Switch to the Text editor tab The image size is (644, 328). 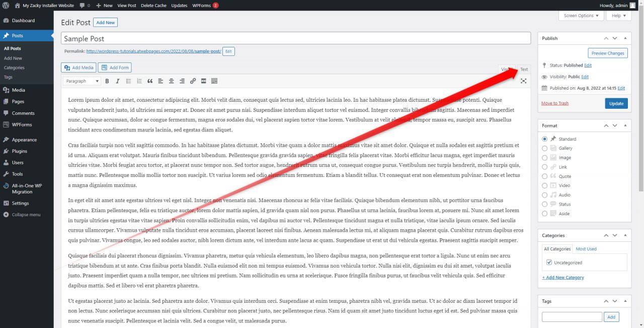click(x=524, y=69)
